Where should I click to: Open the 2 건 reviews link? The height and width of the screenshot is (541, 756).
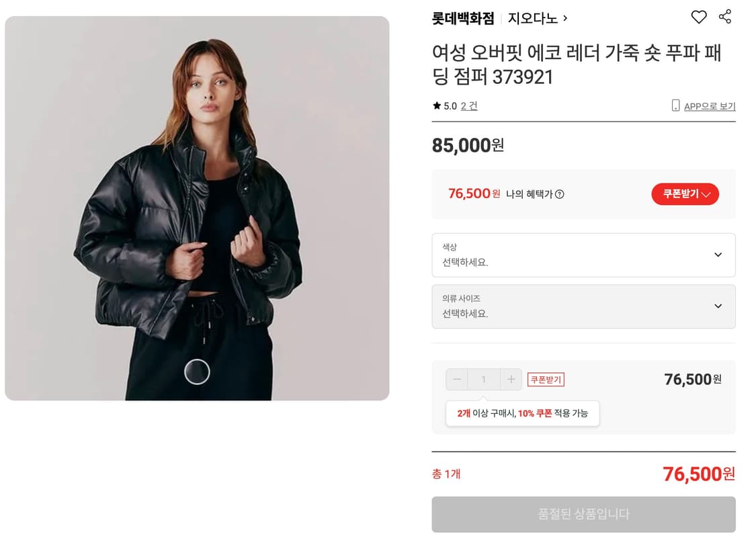click(468, 106)
